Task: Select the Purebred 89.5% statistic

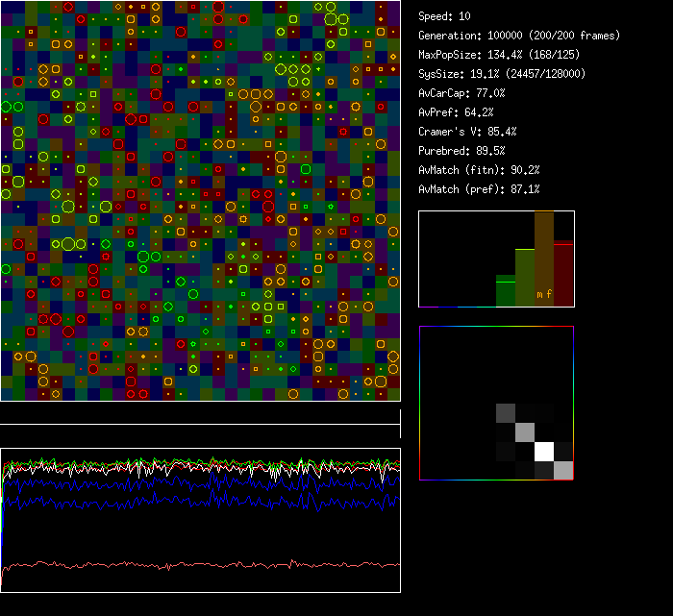Action: coord(462,151)
